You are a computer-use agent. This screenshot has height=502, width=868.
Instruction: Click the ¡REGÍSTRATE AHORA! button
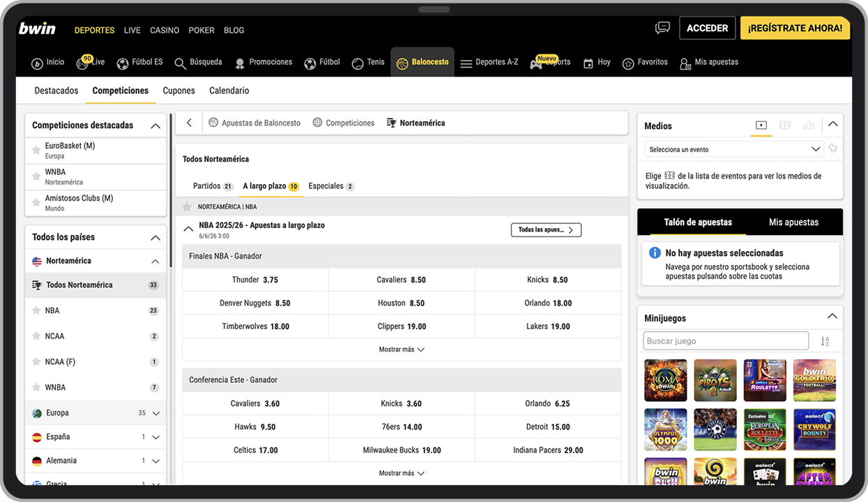[795, 28]
